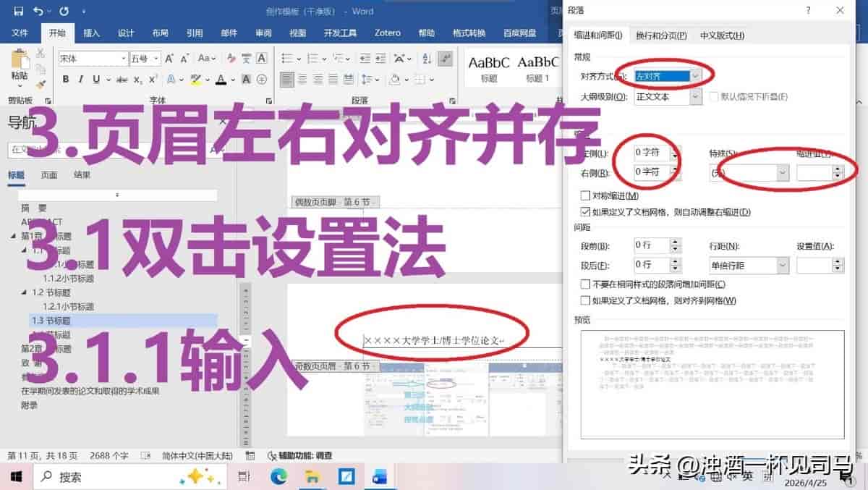Uncheck 如果定义了文档网格 自动调整右缩进
Viewport: 868px width, 490px height.
pos(586,212)
